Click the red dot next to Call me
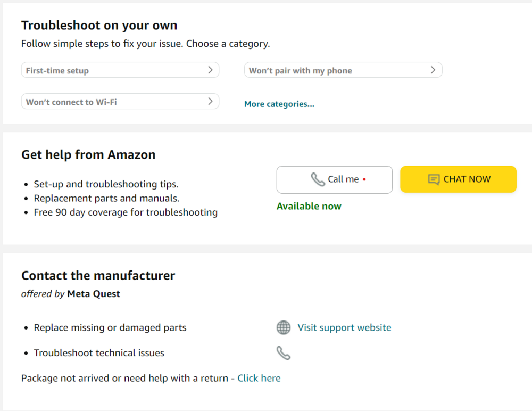This screenshot has height=411, width=532. [364, 179]
